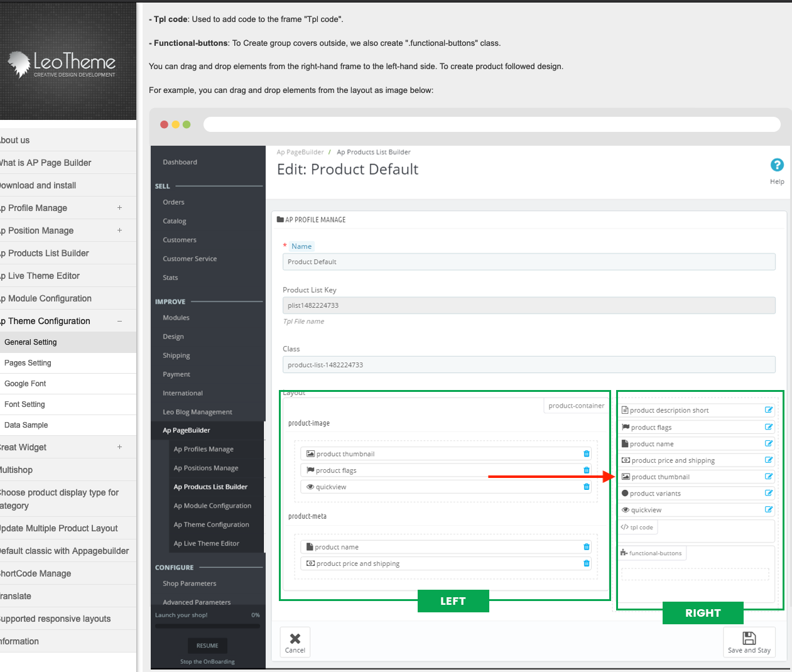Open Orders in admin sidebar

[173, 202]
